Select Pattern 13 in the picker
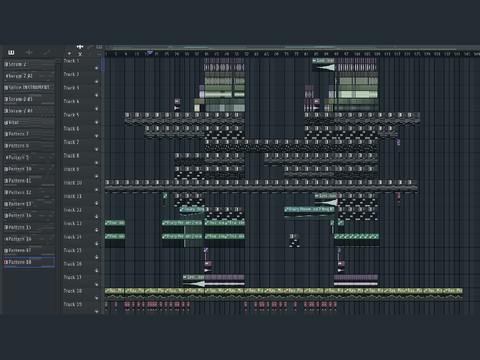The height and width of the screenshot is (360, 480). click(x=29, y=204)
